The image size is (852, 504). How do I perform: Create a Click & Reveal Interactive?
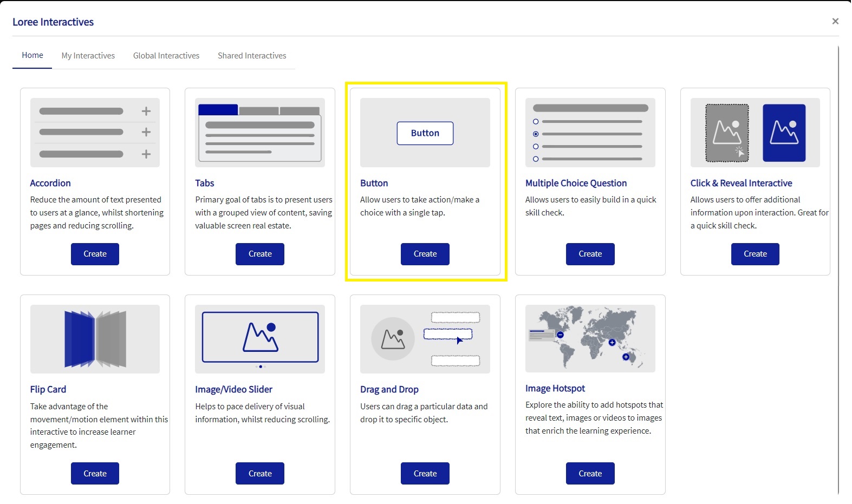click(755, 254)
